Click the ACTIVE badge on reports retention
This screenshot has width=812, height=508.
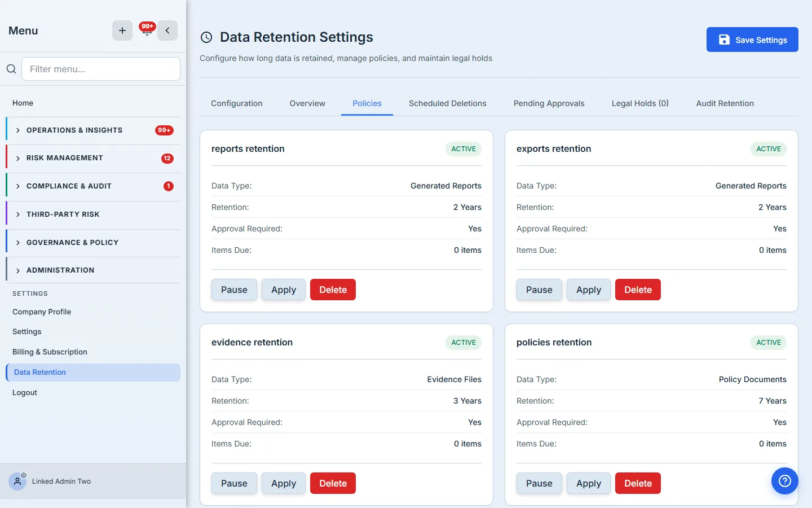(464, 149)
